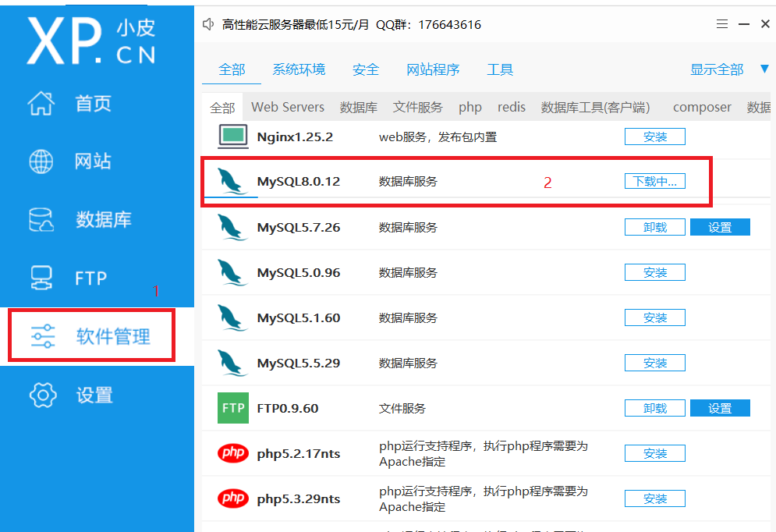
Task: Open 设置 for MySQL5.7.26
Action: coord(720,227)
